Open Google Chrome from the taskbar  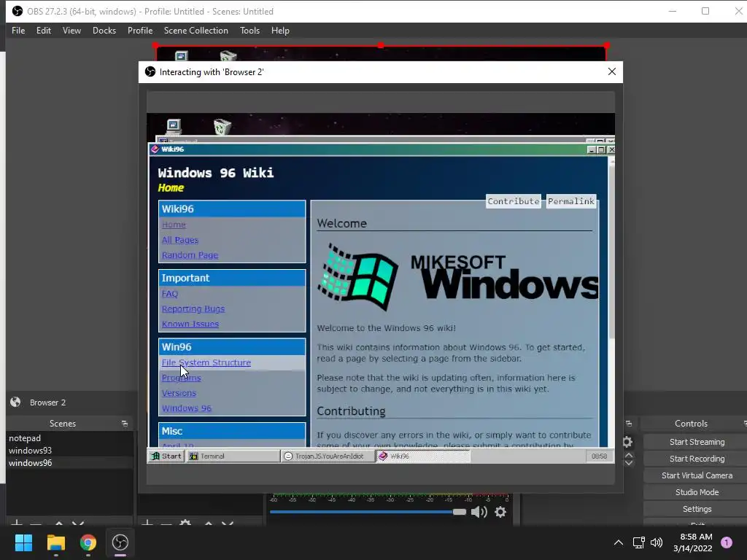click(88, 542)
